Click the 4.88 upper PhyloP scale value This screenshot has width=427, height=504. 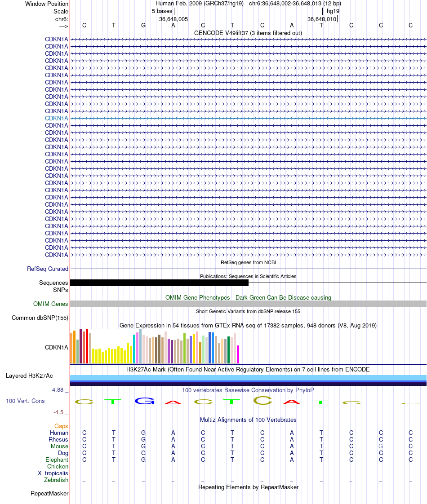coord(58,390)
